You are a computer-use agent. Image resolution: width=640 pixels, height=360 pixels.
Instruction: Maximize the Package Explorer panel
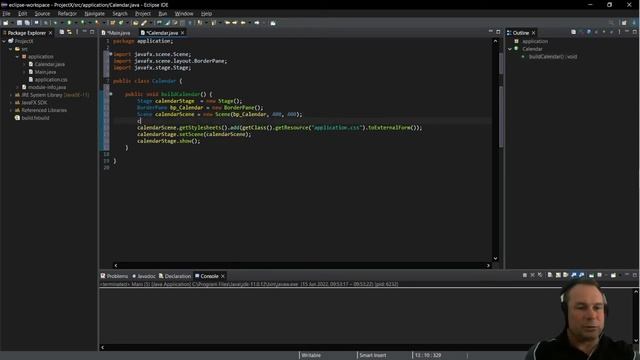point(92,32)
